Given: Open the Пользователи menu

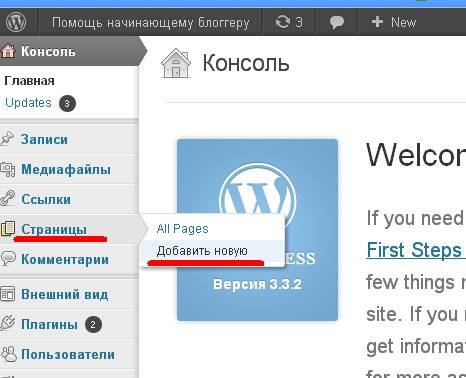Looking at the screenshot, I should pos(68,354).
